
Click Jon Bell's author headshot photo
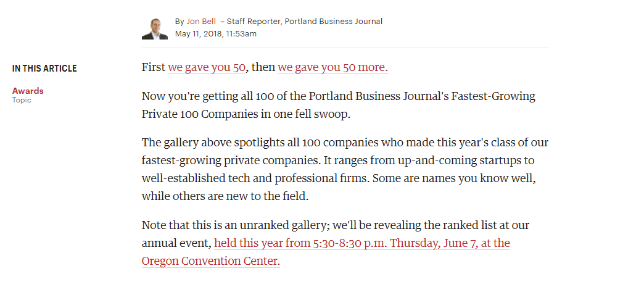coord(155,28)
